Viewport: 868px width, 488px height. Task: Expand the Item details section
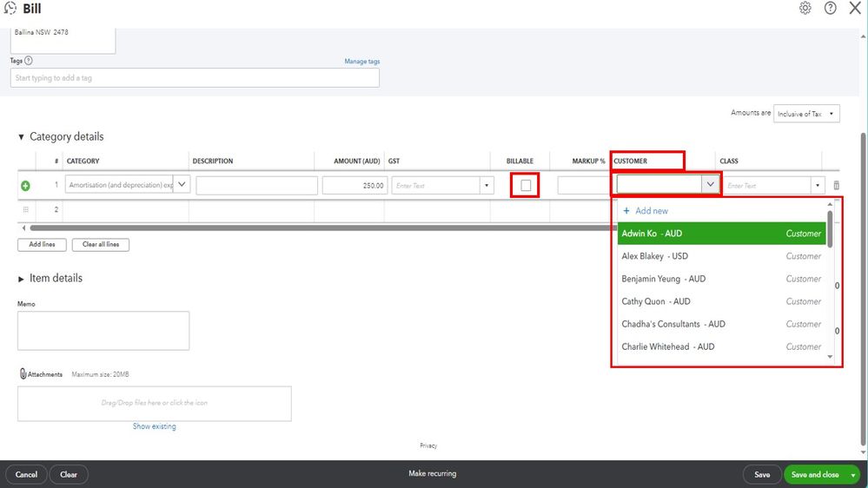21,279
